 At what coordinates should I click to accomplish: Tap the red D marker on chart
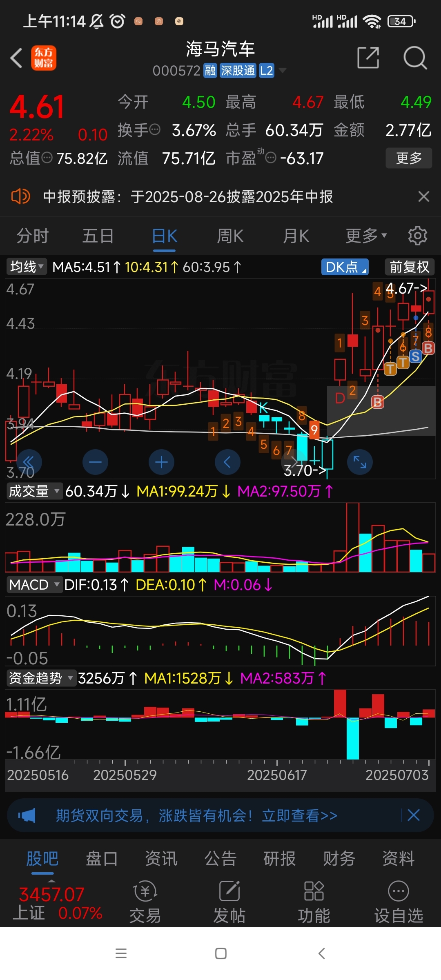pyautogui.click(x=340, y=398)
